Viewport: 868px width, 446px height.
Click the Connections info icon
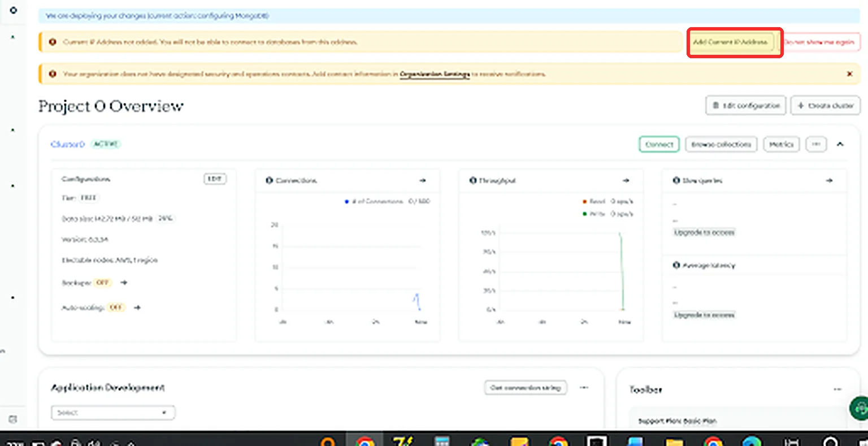pos(269,181)
